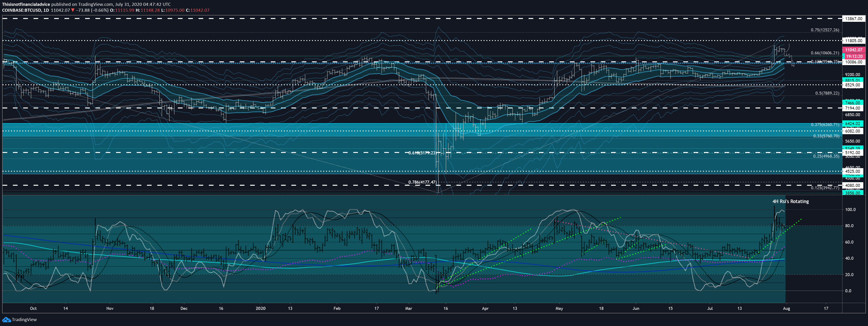This screenshot has height=326, width=868.
Task: Click the 10086.00 price level label
Action: (x=853, y=62)
